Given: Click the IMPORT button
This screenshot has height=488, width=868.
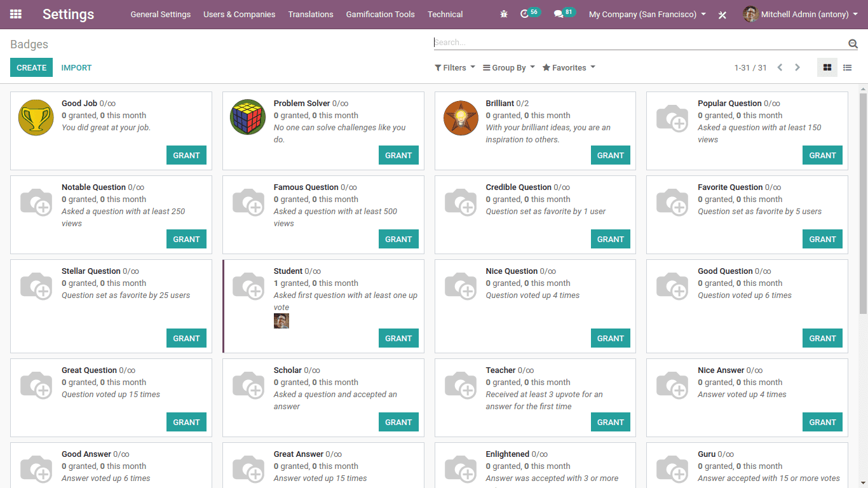Looking at the screenshot, I should (x=76, y=67).
